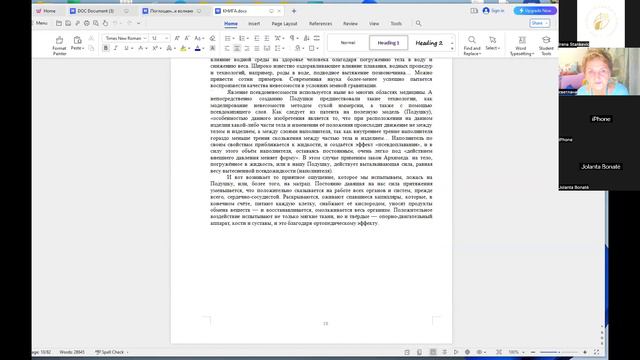Click the increase indent icon

tap(267, 38)
